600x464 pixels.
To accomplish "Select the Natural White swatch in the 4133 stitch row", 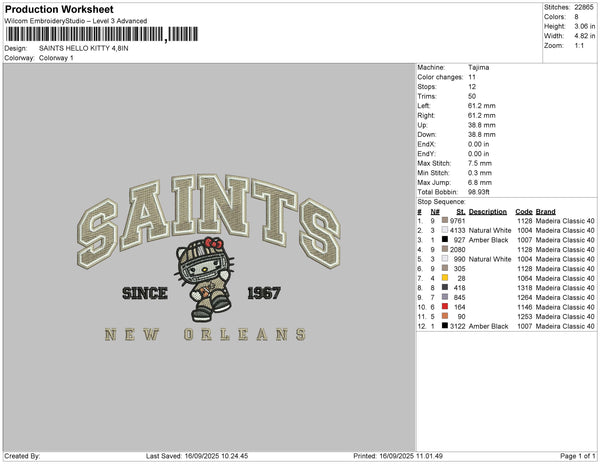I will pos(445,230).
